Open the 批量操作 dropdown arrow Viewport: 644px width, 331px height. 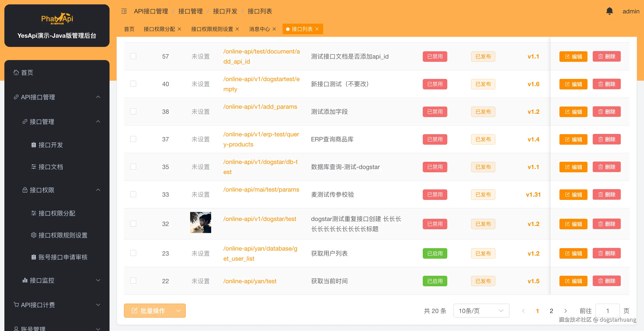point(179,311)
